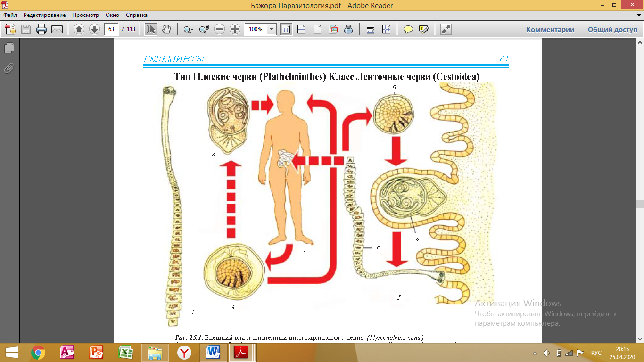The image size is (644, 362).
Task: Switch to Word in taskbar
Action: tap(214, 353)
